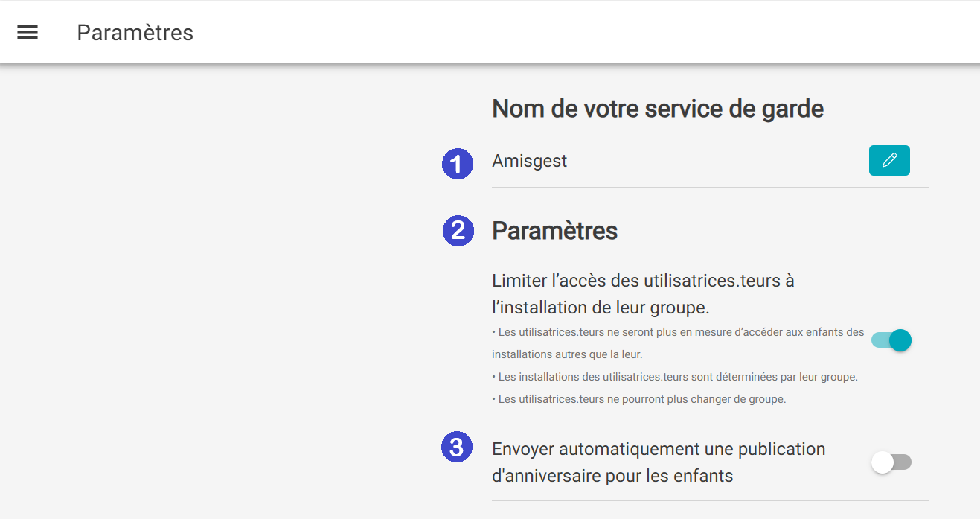Click the 'Nom de votre service de garde' heading
The width and height of the screenshot is (980, 519).
coord(658,109)
